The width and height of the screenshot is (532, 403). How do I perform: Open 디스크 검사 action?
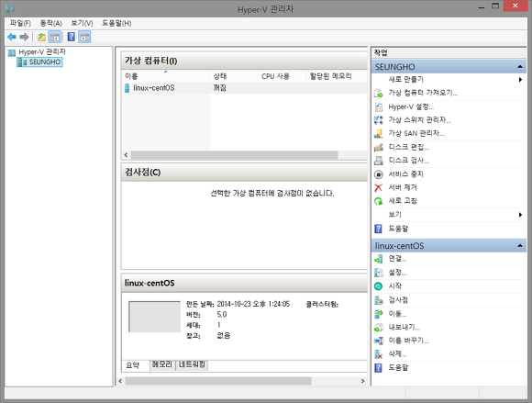point(408,161)
